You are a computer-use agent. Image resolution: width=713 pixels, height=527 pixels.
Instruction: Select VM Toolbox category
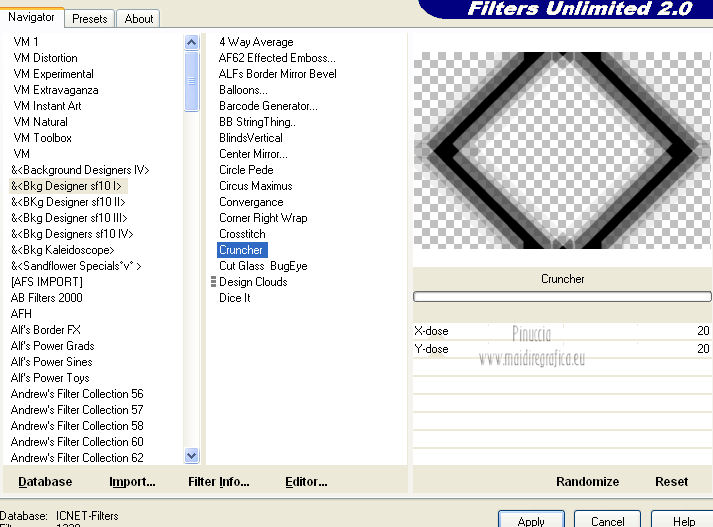coord(42,138)
